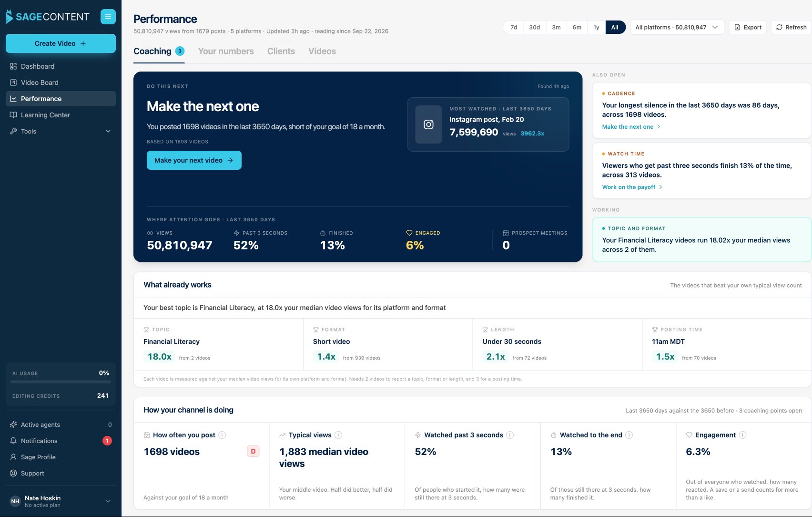Image resolution: width=812 pixels, height=517 pixels.
Task: Click Make the next one link
Action: [631, 127]
